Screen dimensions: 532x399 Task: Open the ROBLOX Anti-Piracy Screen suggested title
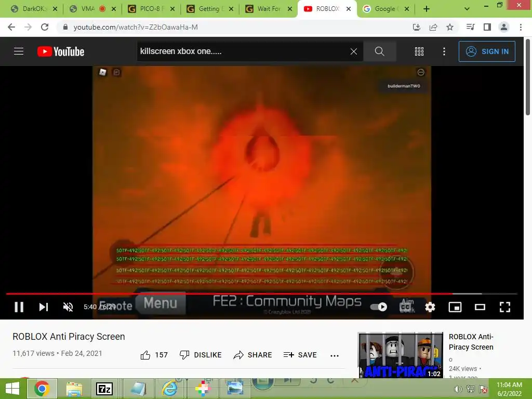click(471, 342)
